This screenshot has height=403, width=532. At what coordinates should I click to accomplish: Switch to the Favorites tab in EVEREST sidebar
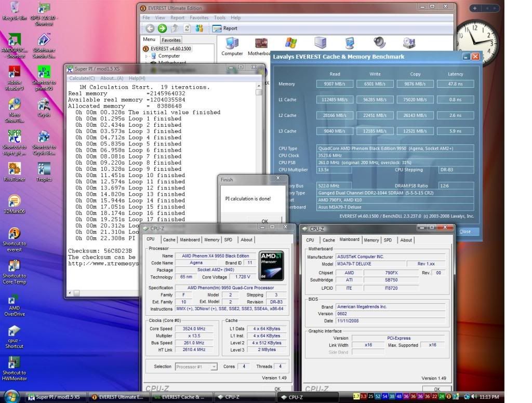[171, 40]
